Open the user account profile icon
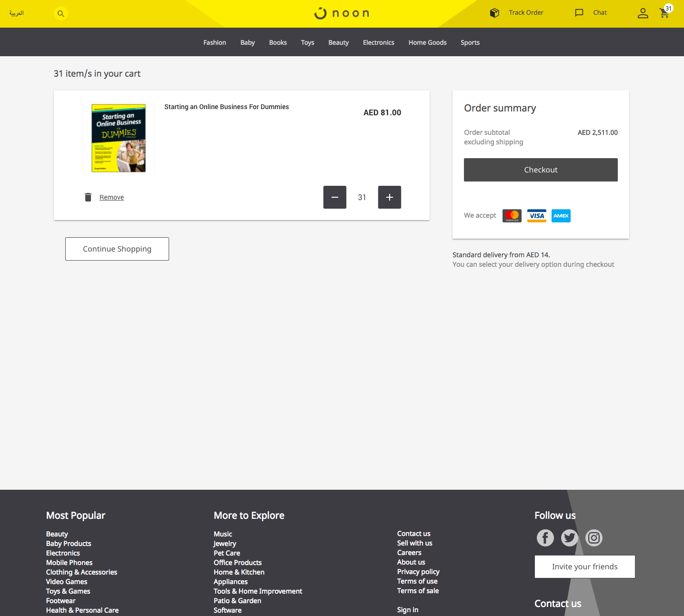This screenshot has height=616, width=684. pyautogui.click(x=643, y=13)
